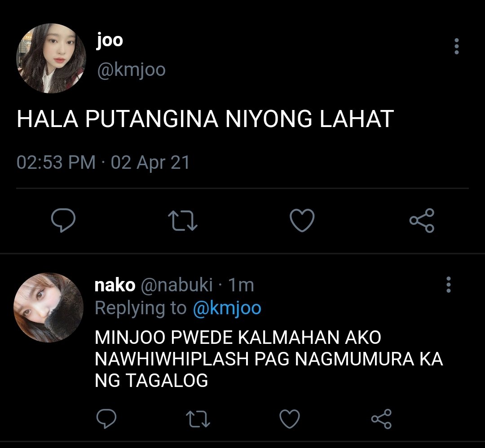The width and height of the screenshot is (485, 448).
Task: Open more options for nako's reply
Action: (x=449, y=285)
